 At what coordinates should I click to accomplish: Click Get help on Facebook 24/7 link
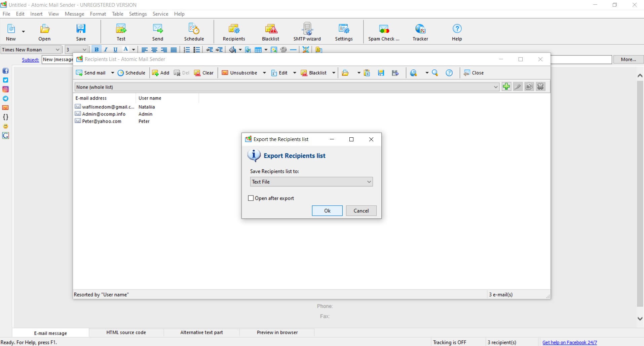[570, 342]
